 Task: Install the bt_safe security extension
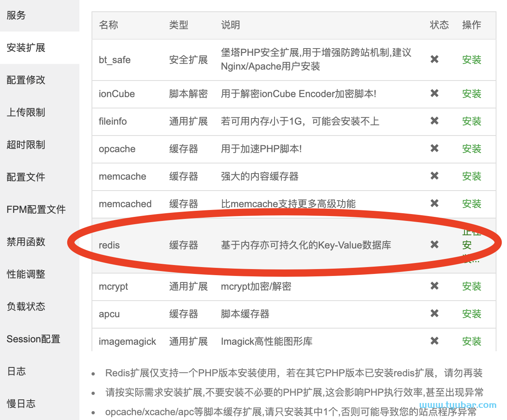point(471,59)
